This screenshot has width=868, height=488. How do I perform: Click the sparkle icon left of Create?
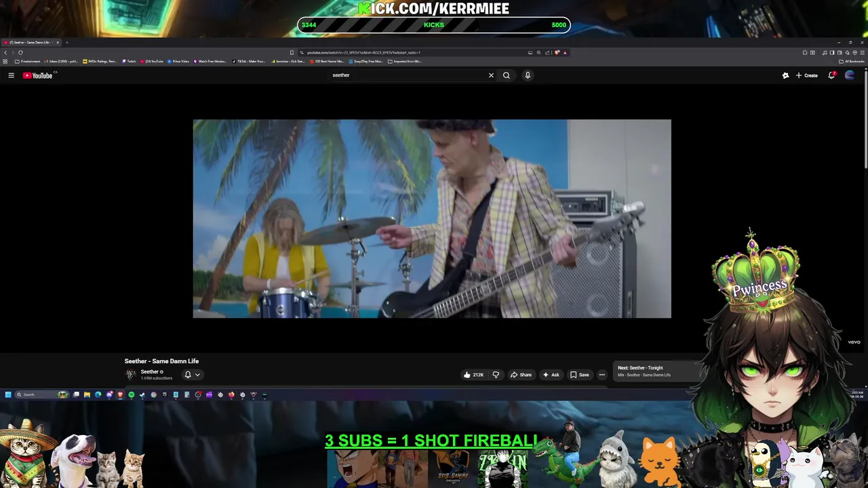point(785,75)
